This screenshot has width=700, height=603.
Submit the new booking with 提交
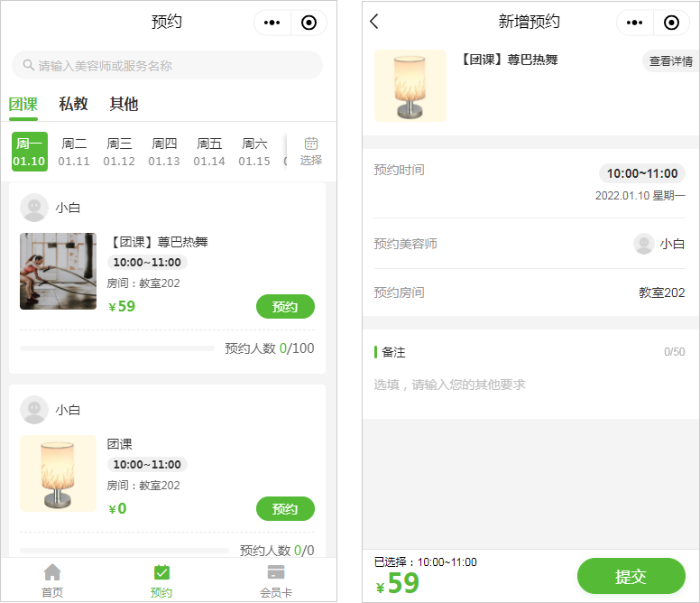[631, 576]
